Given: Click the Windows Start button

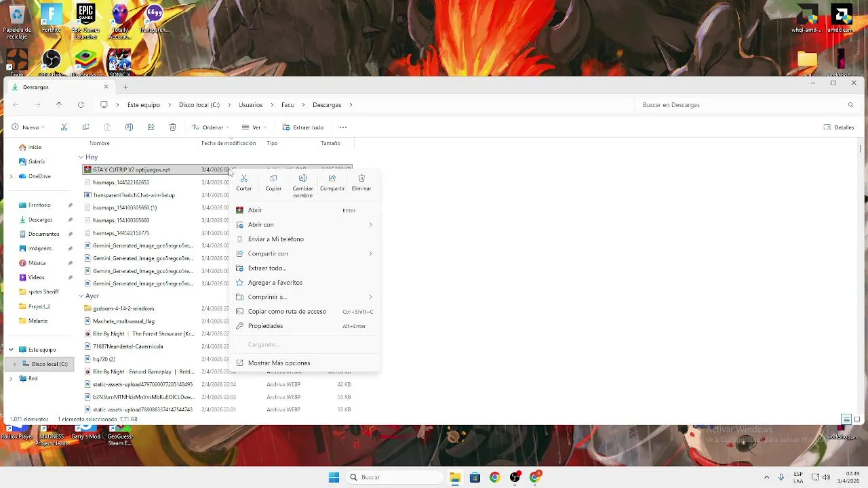Looking at the screenshot, I should coord(334,477).
